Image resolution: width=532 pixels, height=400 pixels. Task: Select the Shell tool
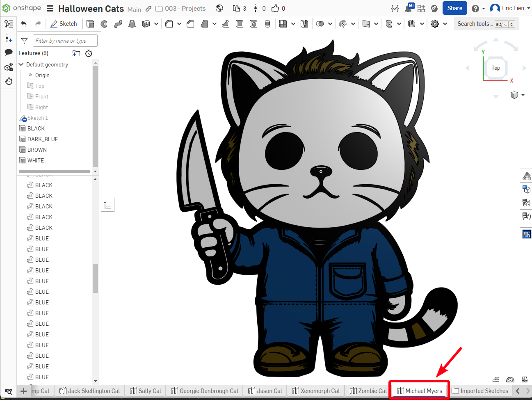click(x=240, y=24)
